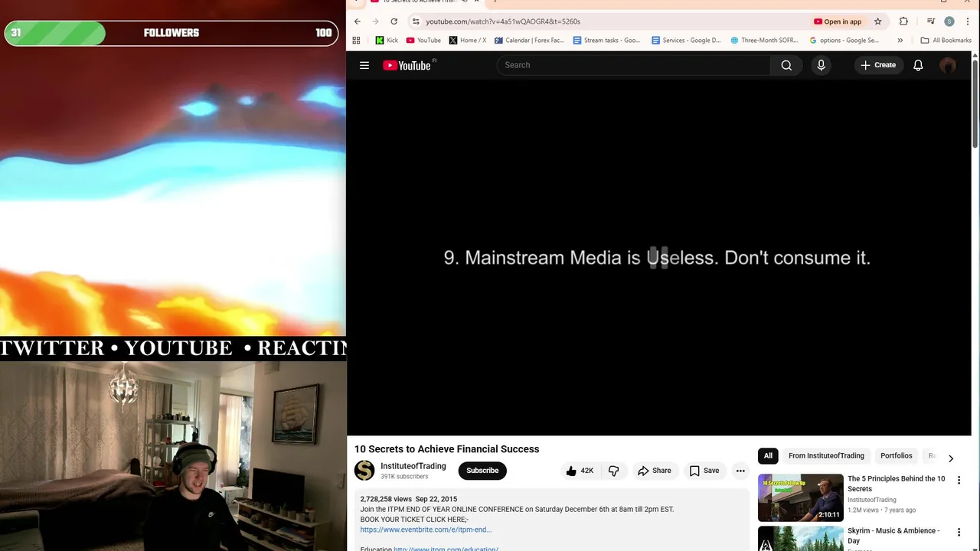Click the video player area

(658, 257)
